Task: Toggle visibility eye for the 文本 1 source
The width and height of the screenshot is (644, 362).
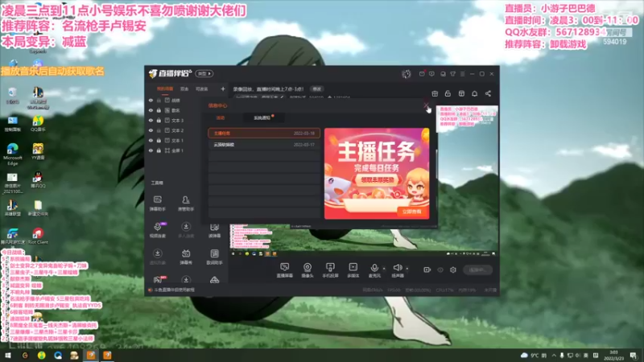Action: tap(151, 140)
